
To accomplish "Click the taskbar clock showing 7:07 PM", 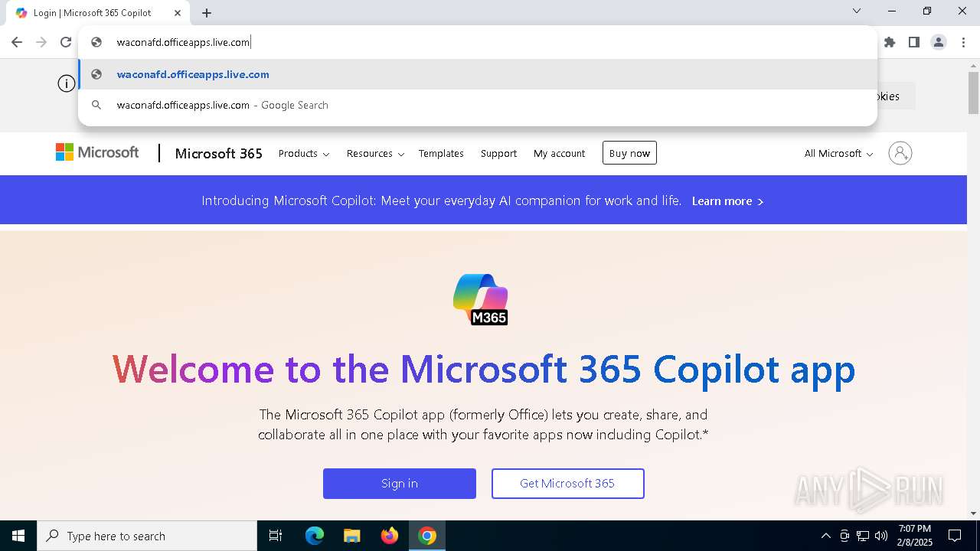I will pos(915,536).
